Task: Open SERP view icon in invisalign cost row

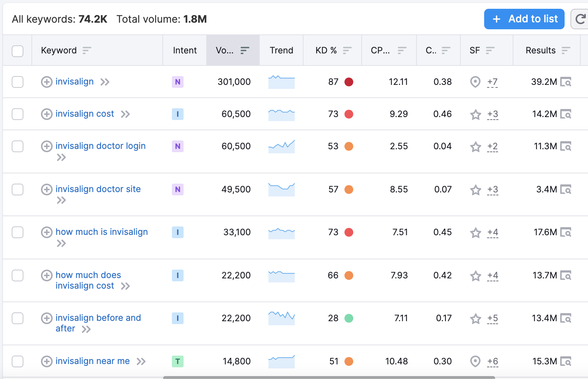Action: pyautogui.click(x=566, y=114)
